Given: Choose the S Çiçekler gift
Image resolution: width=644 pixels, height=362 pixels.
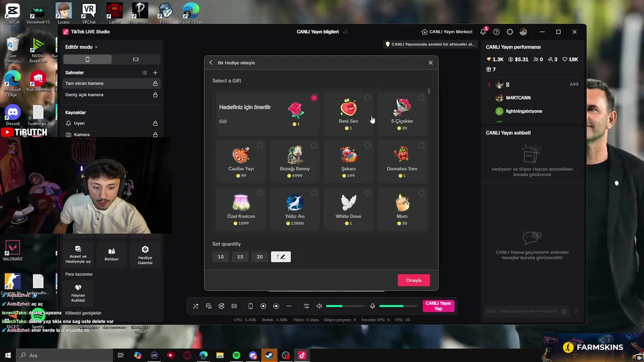Looking at the screenshot, I should (402, 114).
